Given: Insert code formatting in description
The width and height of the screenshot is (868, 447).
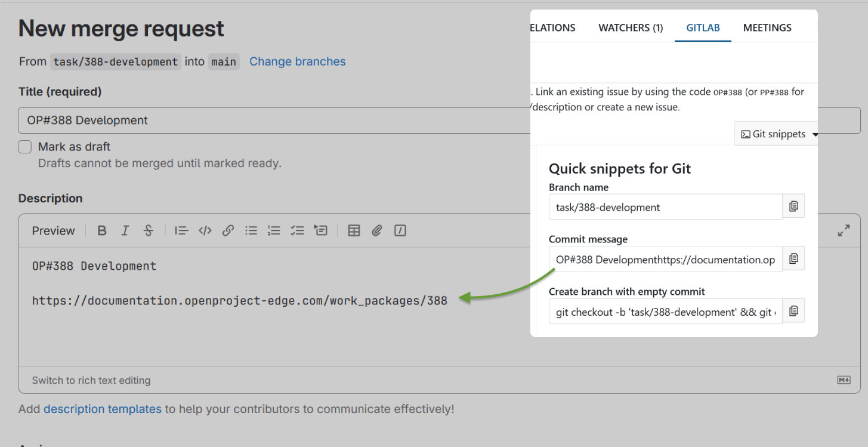Looking at the screenshot, I should (x=205, y=231).
